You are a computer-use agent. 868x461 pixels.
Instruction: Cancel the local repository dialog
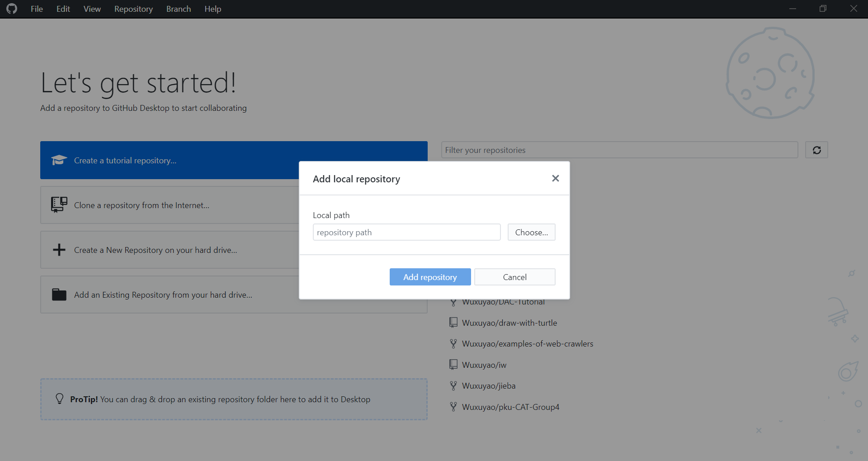[x=514, y=276]
